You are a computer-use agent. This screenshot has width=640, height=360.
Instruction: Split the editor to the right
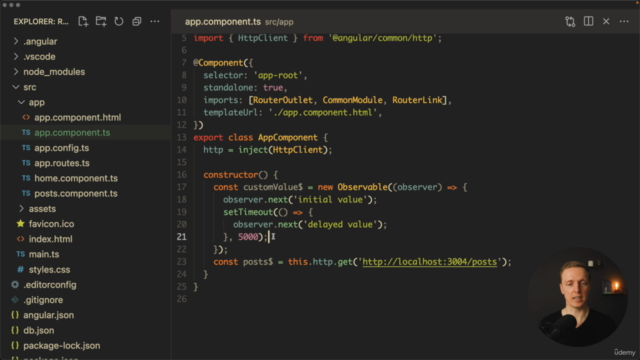pos(588,21)
